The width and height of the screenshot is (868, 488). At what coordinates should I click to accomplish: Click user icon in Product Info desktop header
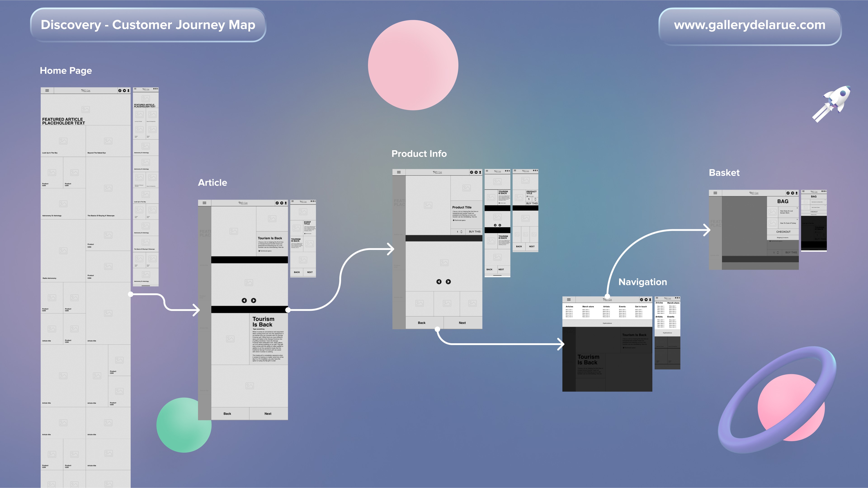(480, 172)
